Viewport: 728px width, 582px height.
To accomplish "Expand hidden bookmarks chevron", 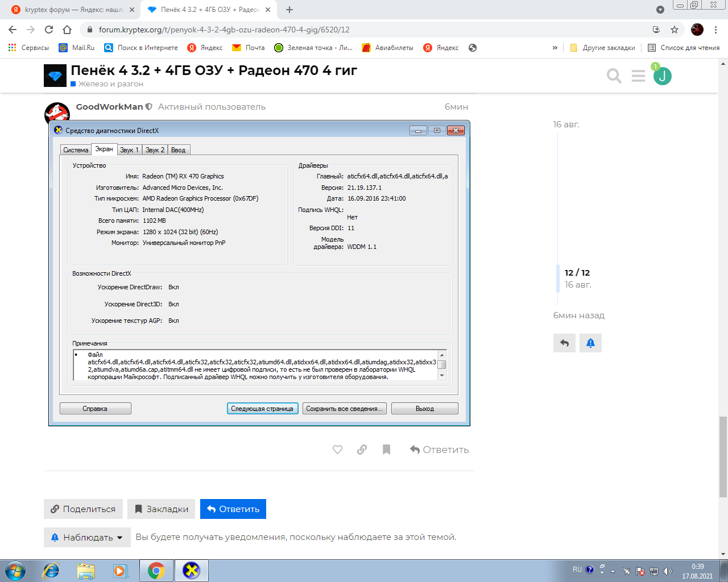I will [555, 48].
